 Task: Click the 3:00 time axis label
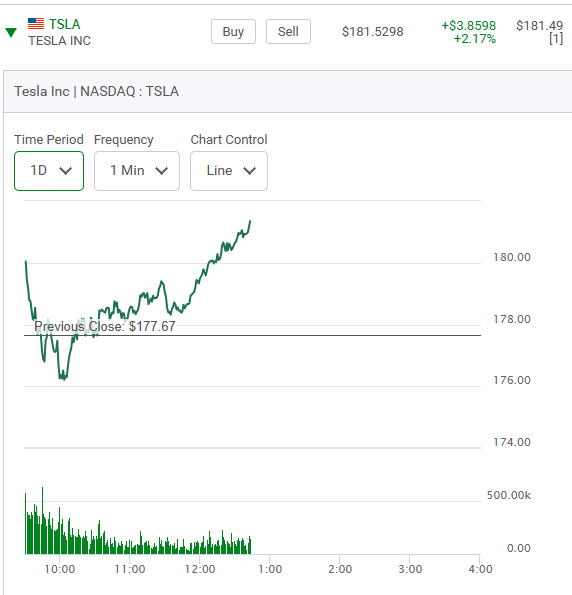(410, 569)
